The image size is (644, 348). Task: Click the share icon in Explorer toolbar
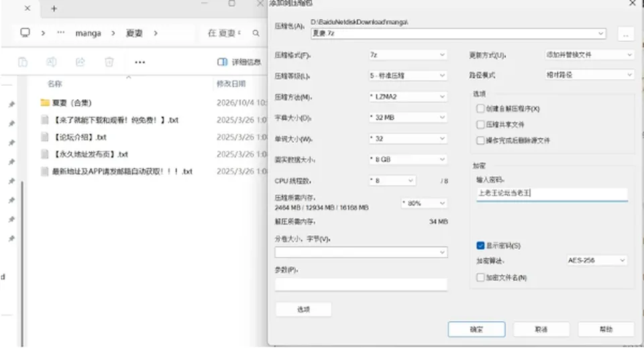click(x=80, y=62)
